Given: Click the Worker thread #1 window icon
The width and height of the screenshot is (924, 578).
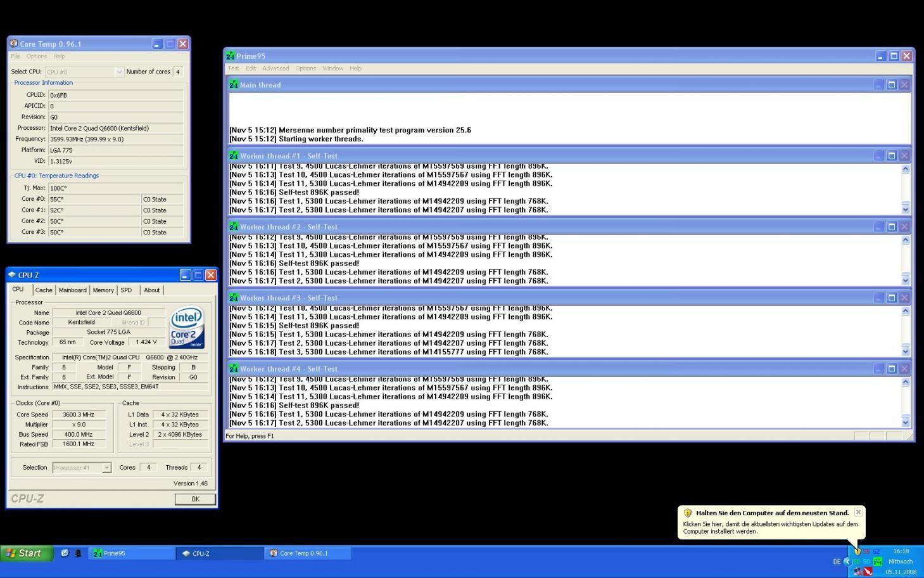Looking at the screenshot, I should (x=234, y=155).
